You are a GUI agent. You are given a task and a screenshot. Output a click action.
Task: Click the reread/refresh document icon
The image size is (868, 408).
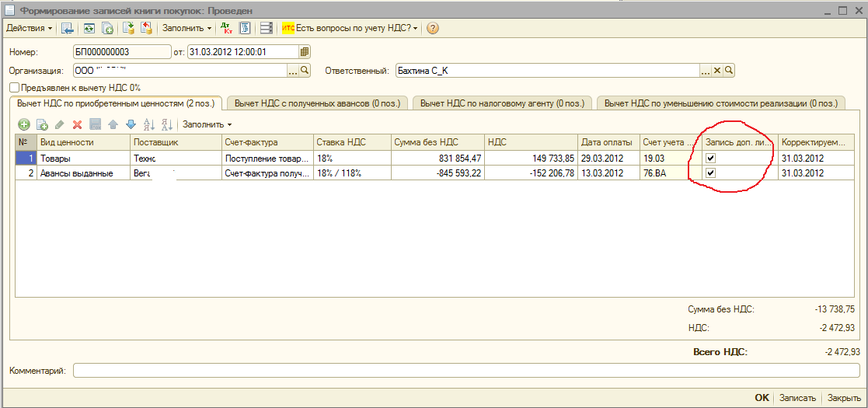click(89, 28)
